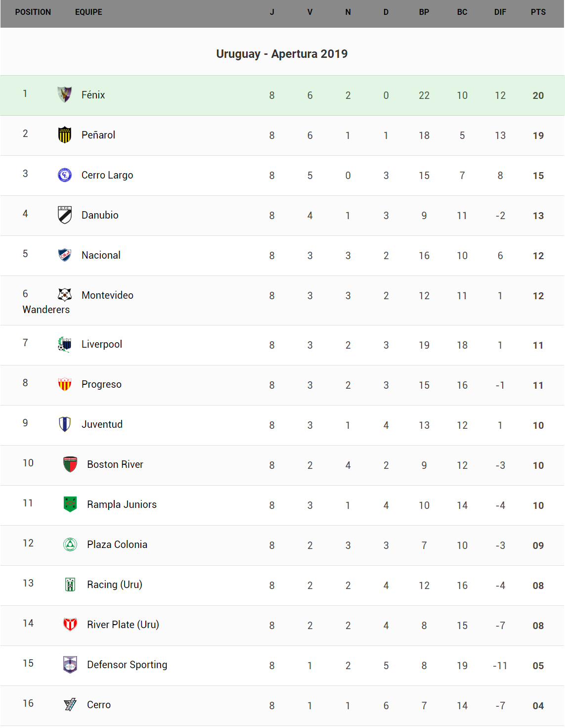
Task: Click the Progreso red-yellow striped crest
Action: 65,384
